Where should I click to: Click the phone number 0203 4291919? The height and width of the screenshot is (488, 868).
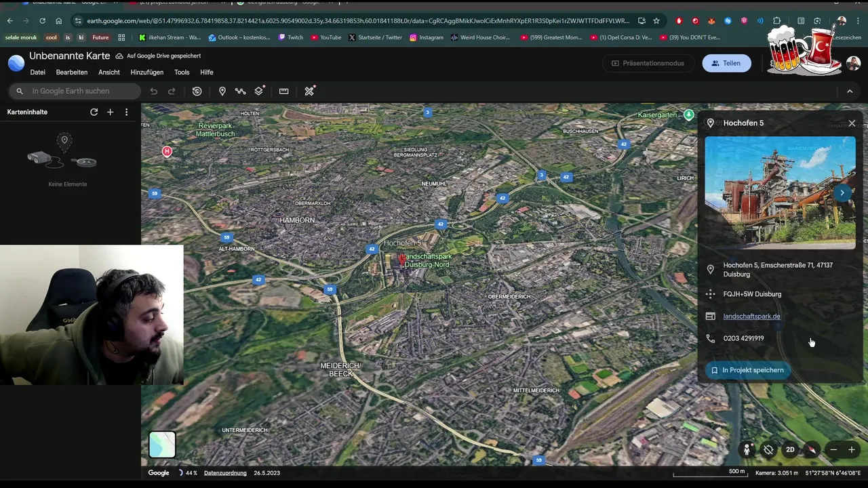743,338
